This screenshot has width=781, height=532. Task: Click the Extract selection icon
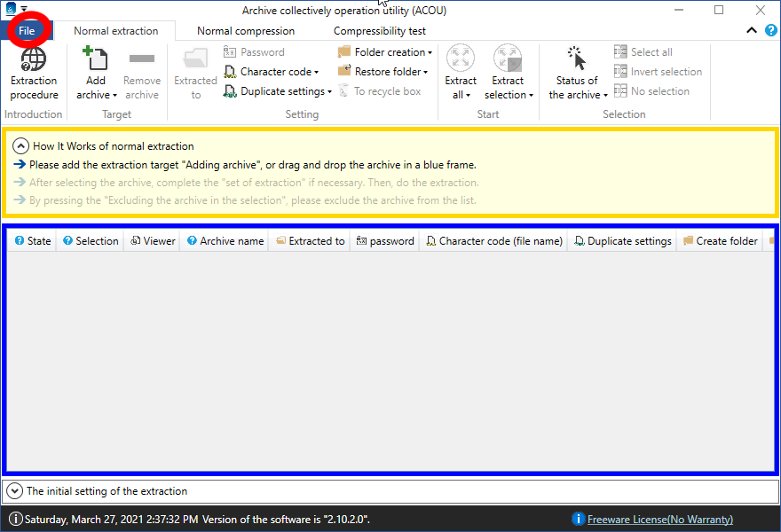[x=508, y=59]
